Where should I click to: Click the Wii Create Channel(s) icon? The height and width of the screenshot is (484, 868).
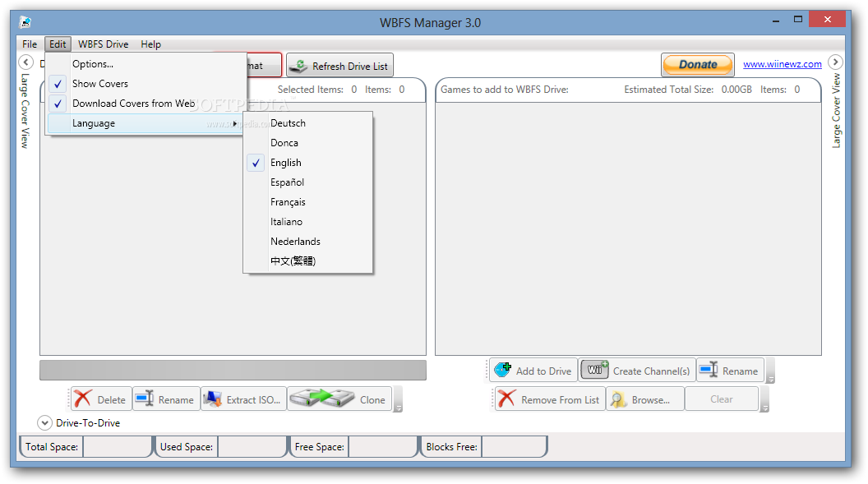click(594, 370)
